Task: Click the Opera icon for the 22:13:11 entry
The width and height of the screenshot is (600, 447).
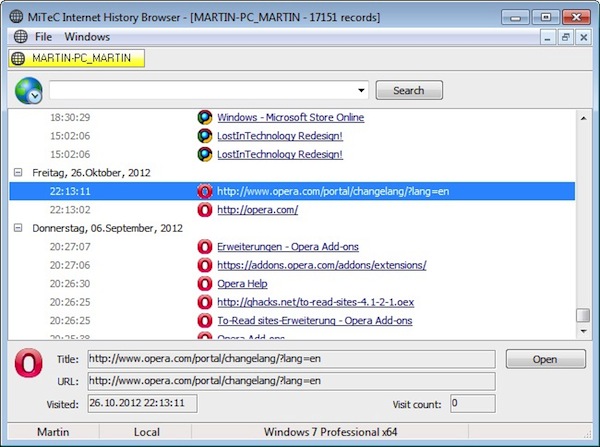Action: tap(205, 191)
